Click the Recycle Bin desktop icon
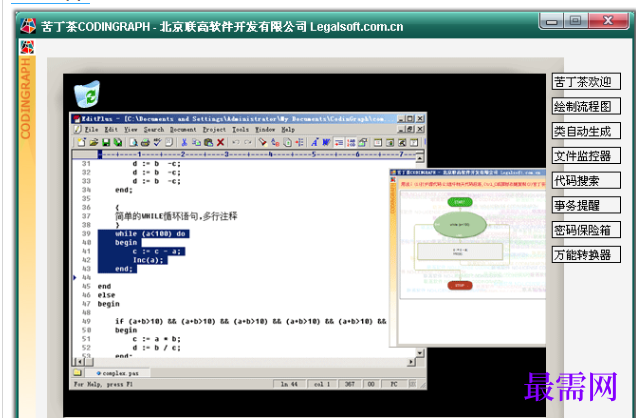This screenshot has height=418, width=636. tap(87, 94)
